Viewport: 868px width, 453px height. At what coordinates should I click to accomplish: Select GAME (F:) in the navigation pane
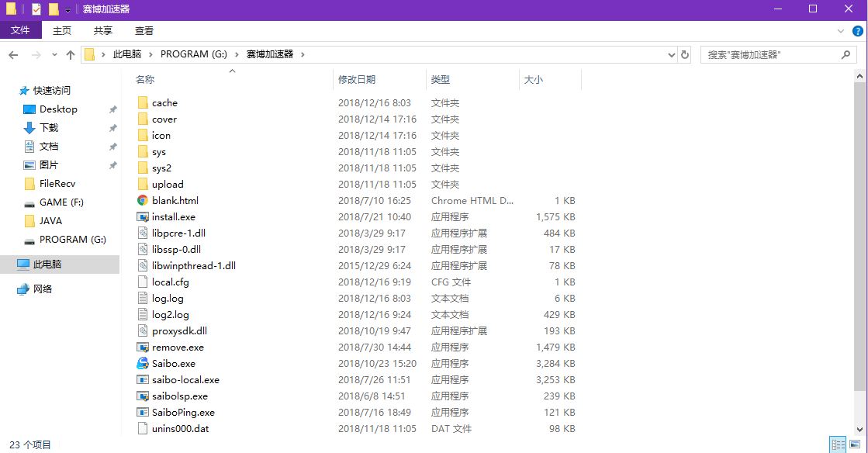61,202
